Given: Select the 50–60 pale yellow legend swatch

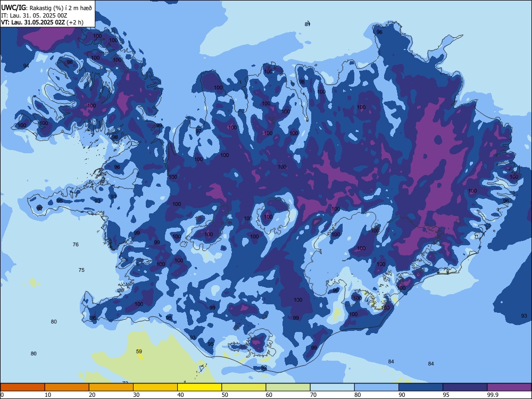Looking at the screenshot, I should point(244,387).
